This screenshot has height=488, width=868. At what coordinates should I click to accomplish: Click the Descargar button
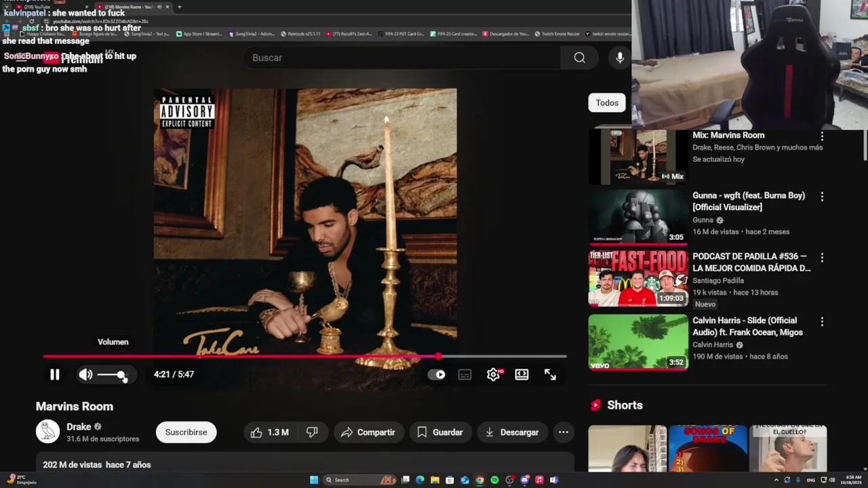coord(512,432)
